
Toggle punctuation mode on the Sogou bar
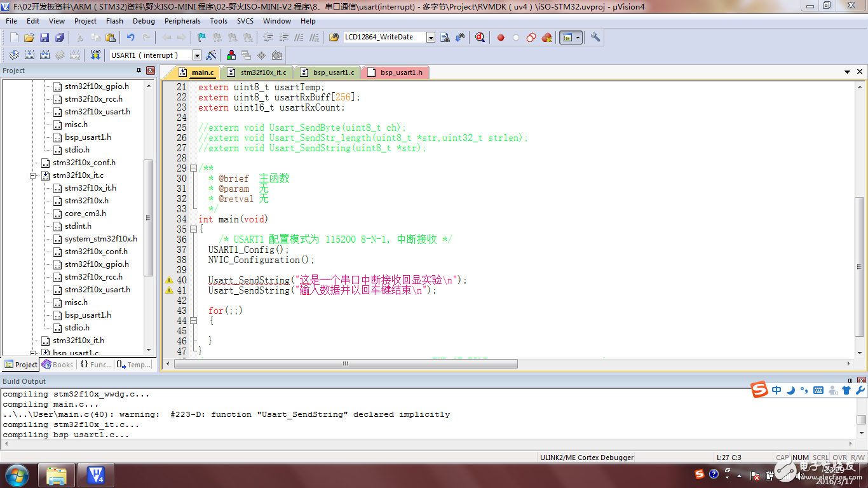point(804,390)
